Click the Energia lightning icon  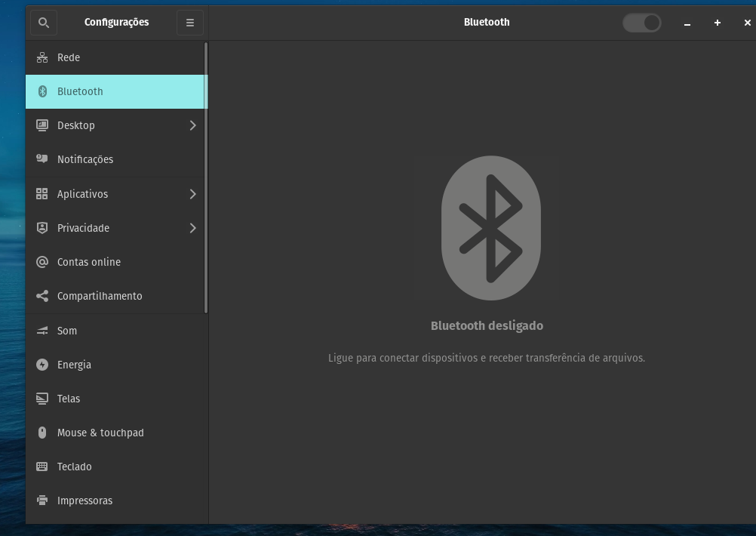(42, 365)
